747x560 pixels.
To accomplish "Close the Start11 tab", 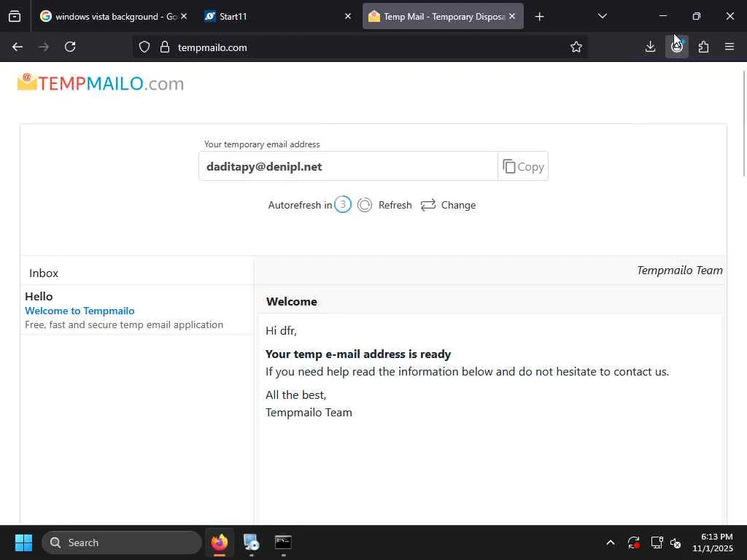I will [348, 16].
